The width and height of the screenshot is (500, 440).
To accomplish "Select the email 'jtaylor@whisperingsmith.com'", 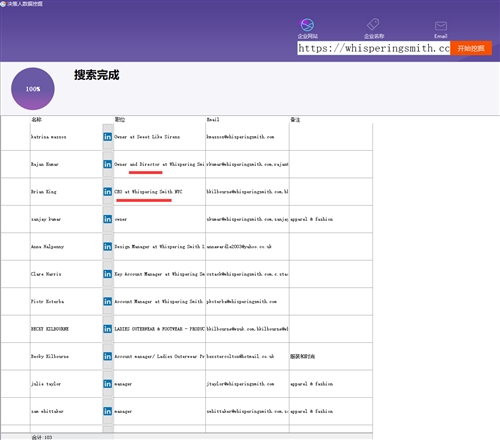I will point(247,384).
